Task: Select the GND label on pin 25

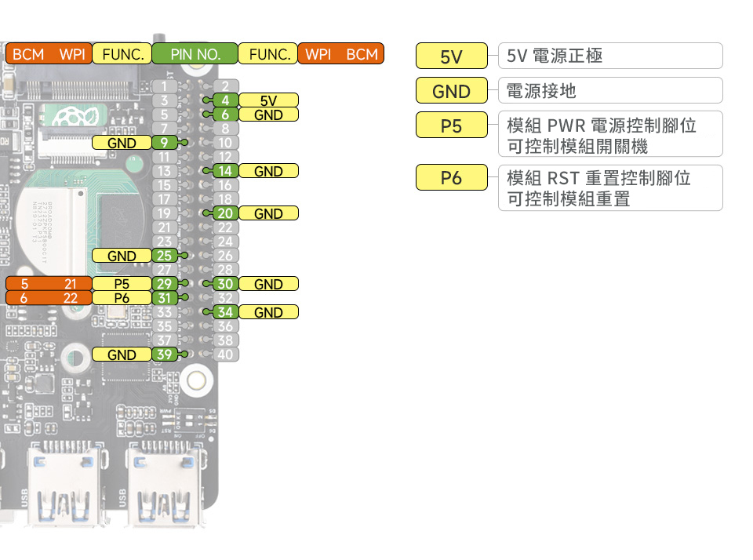Action: pos(122,256)
